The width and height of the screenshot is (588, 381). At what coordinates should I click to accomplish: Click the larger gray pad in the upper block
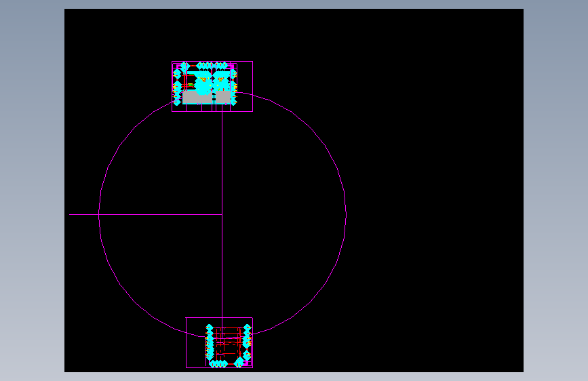tap(197, 98)
